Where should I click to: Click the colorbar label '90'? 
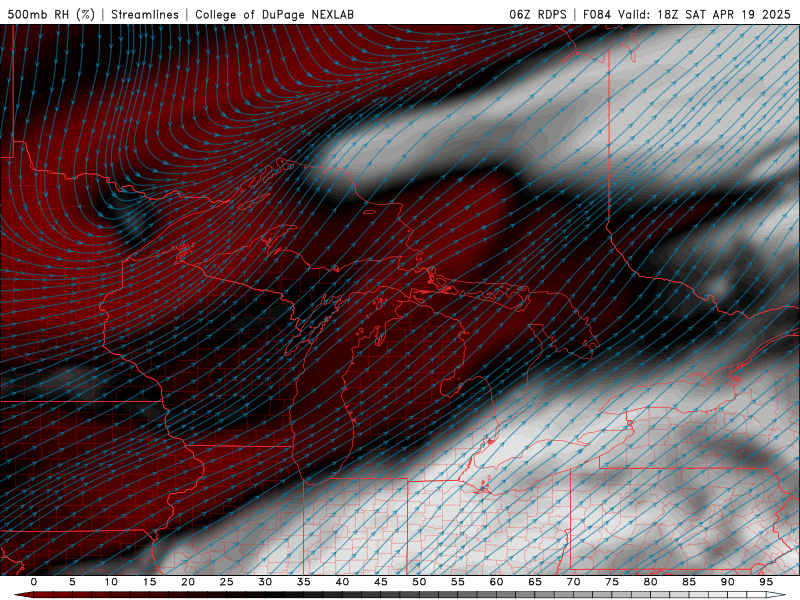tap(728, 582)
